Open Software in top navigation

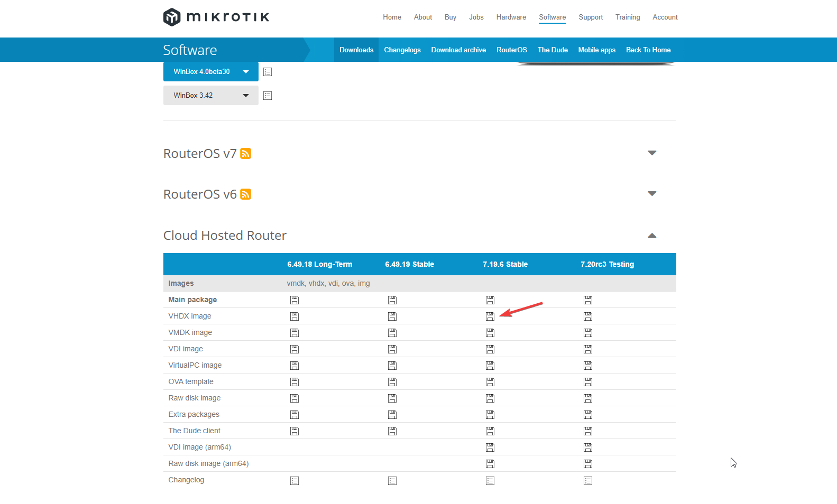pyautogui.click(x=553, y=17)
